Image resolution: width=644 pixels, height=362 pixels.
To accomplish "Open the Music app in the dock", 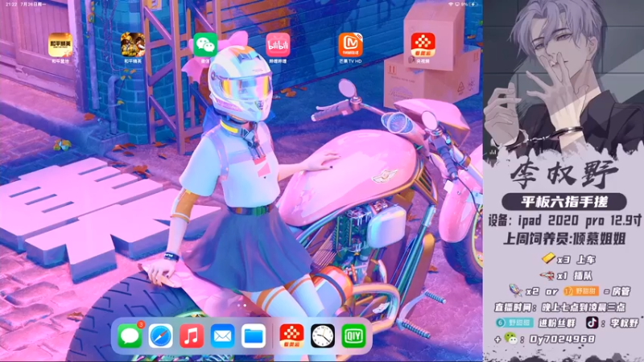I will pos(192,335).
